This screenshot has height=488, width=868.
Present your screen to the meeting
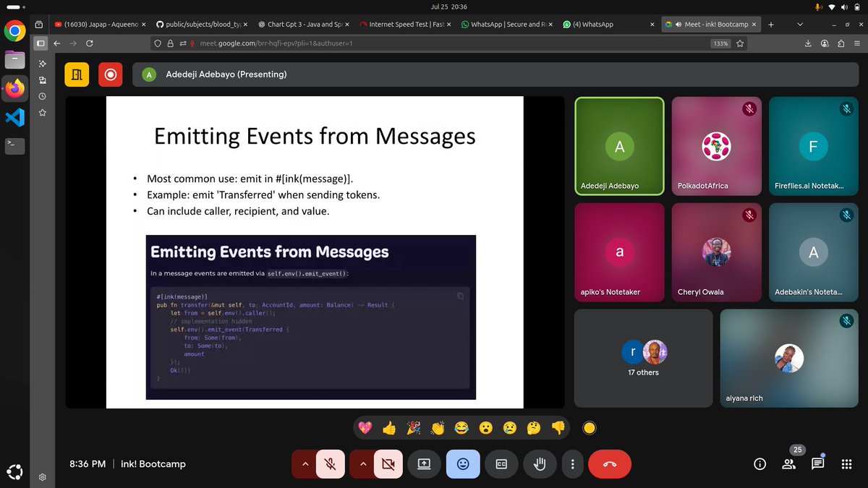[424, 464]
